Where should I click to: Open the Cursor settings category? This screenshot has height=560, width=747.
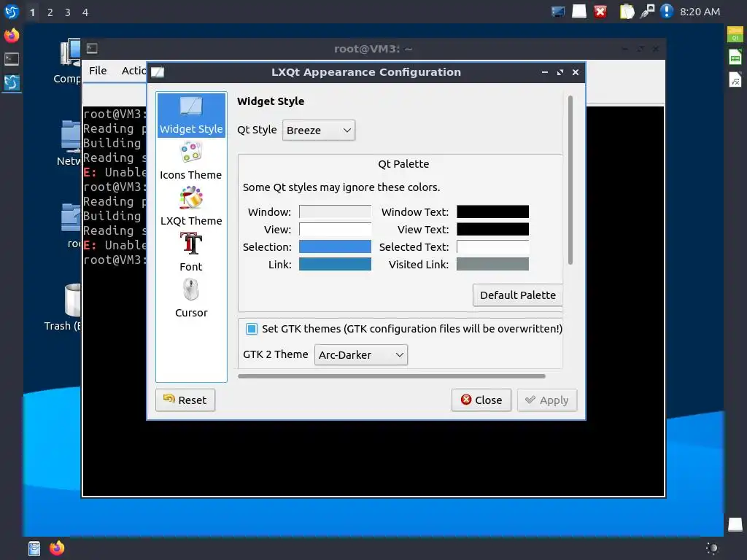[191, 299]
